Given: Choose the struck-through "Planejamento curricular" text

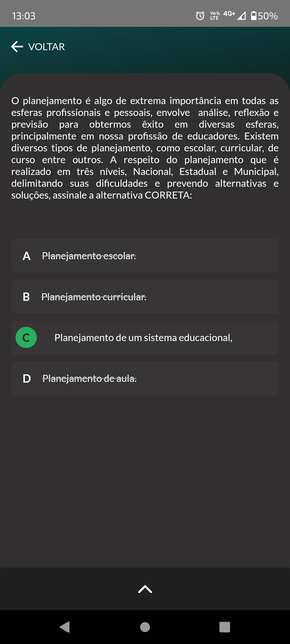Looking at the screenshot, I should 94,297.
